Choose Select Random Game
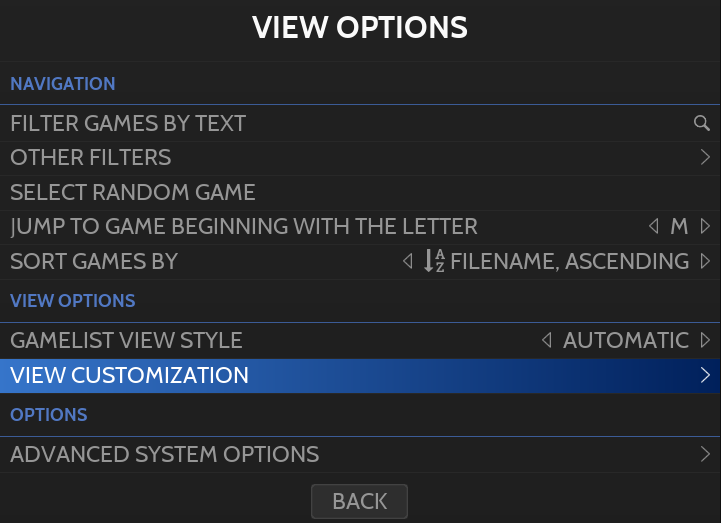This screenshot has height=523, width=721. tap(133, 192)
